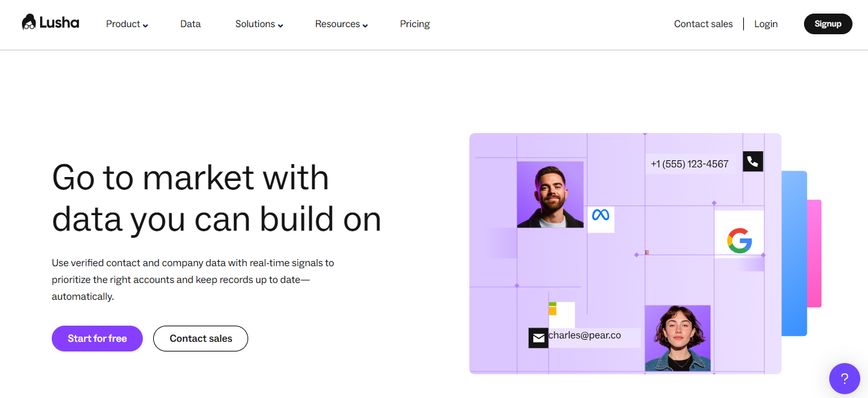Click the bearded man's profile photo

pyautogui.click(x=550, y=194)
